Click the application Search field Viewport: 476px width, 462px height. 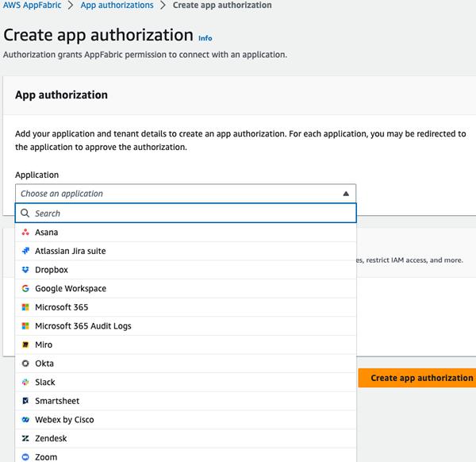click(190, 214)
